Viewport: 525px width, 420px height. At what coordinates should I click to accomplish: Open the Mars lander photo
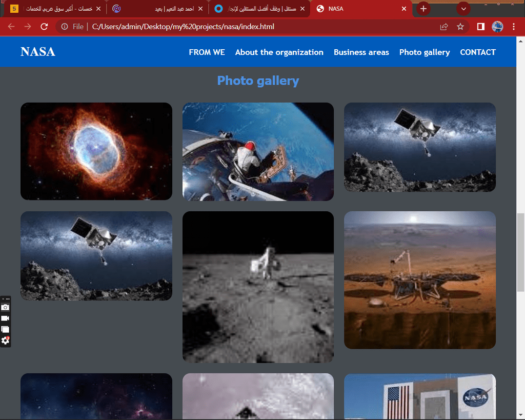[x=420, y=280]
